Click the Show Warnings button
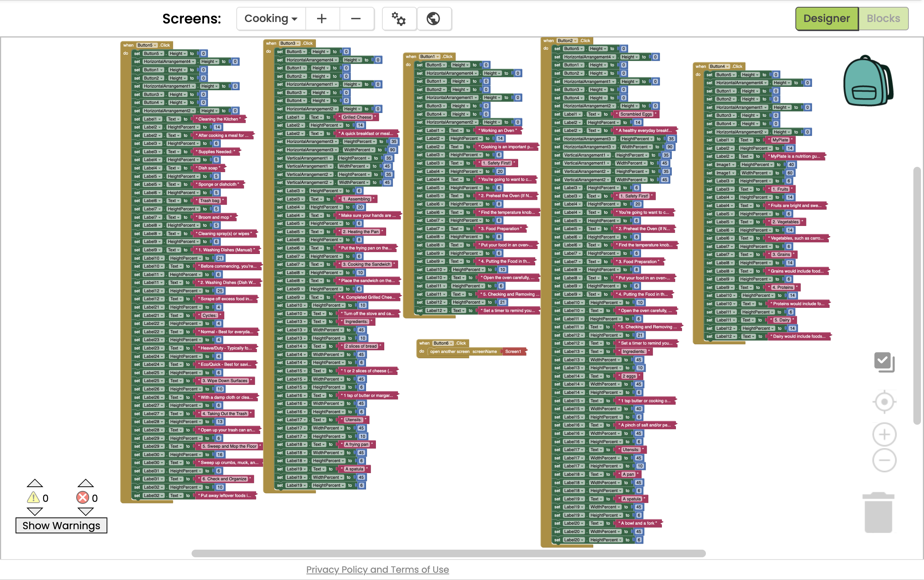This screenshot has height=580, width=924. [x=61, y=525]
